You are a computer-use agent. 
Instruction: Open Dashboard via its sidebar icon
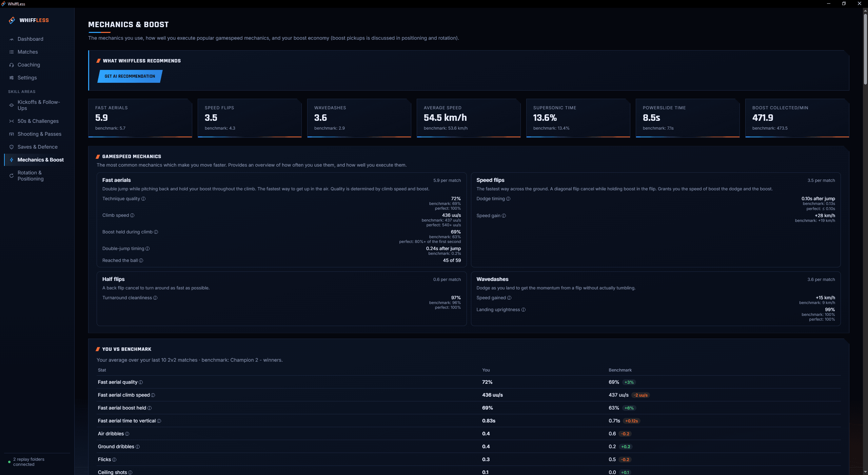click(12, 39)
